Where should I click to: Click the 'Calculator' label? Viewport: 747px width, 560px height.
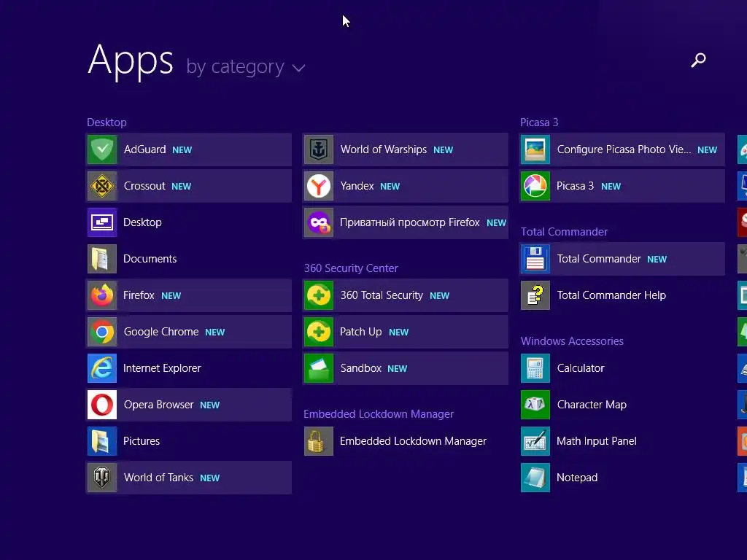point(581,368)
